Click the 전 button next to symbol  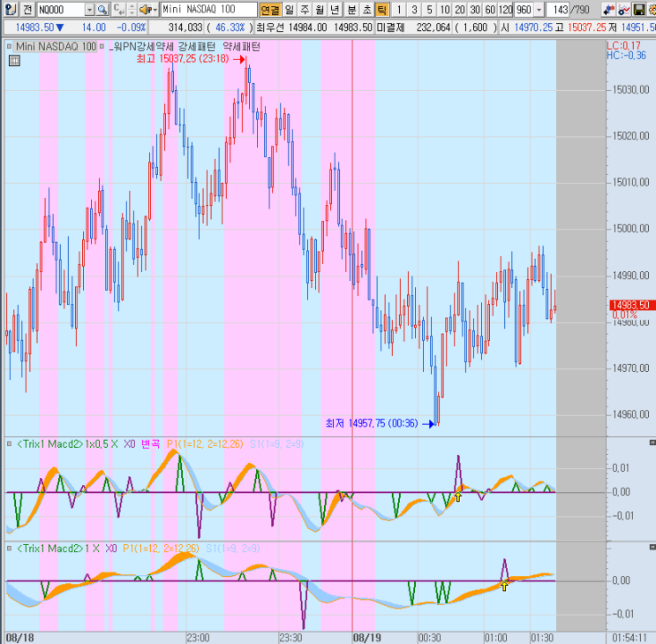pyautogui.click(x=26, y=9)
